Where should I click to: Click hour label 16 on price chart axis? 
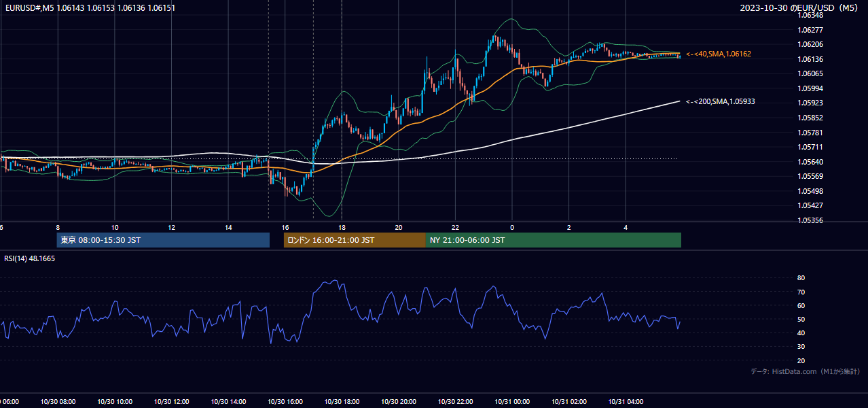[x=285, y=228]
